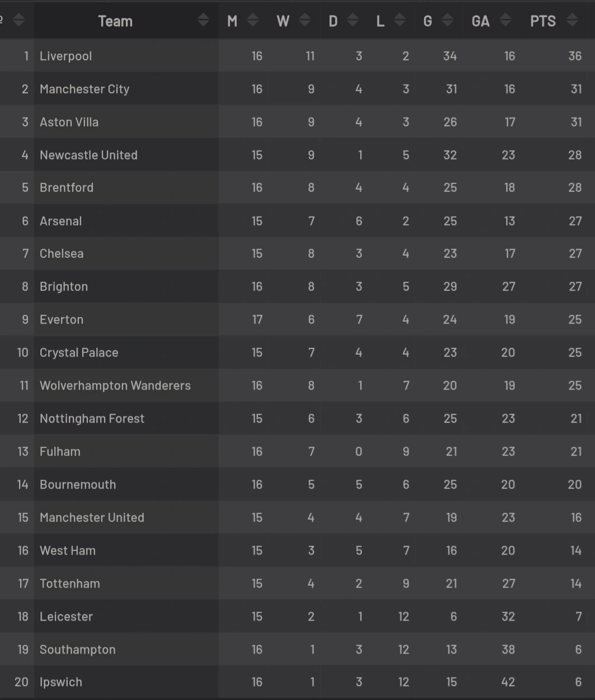Click the sort arrows beside PTS header
Viewport: 595px width, 700px height.
point(572,21)
